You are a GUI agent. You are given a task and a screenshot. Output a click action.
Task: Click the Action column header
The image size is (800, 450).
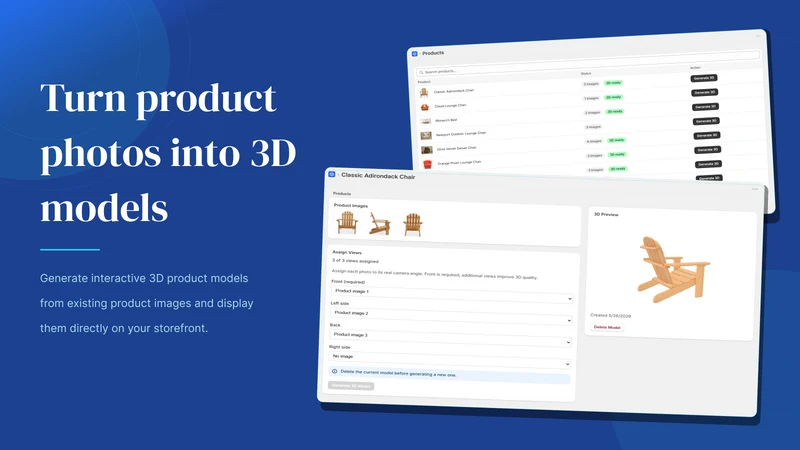click(695, 67)
